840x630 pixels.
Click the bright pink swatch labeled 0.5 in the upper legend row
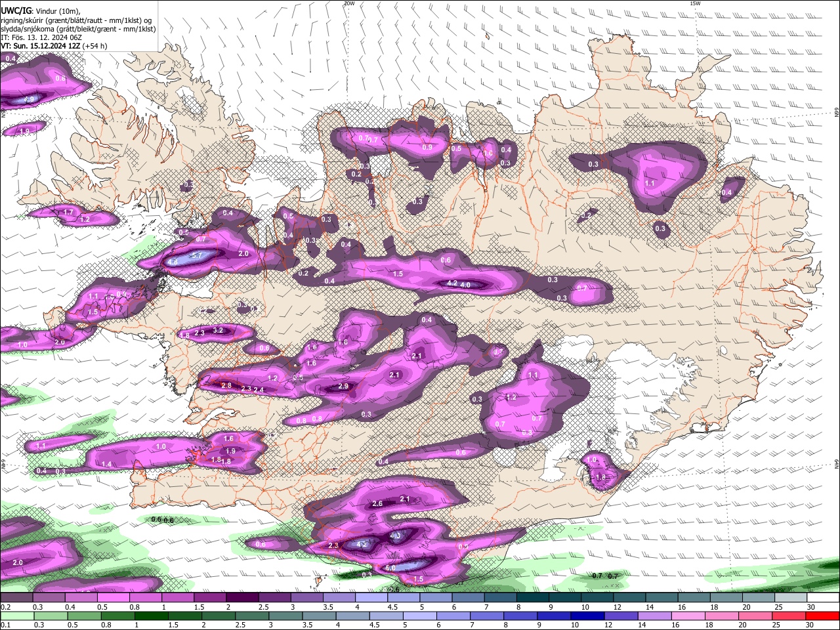click(113, 598)
